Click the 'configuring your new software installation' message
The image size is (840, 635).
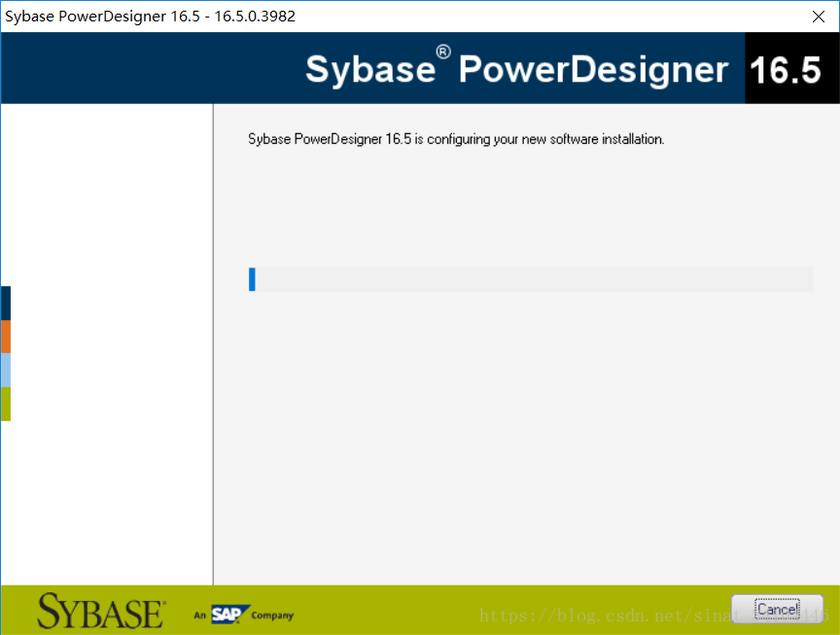(456, 139)
